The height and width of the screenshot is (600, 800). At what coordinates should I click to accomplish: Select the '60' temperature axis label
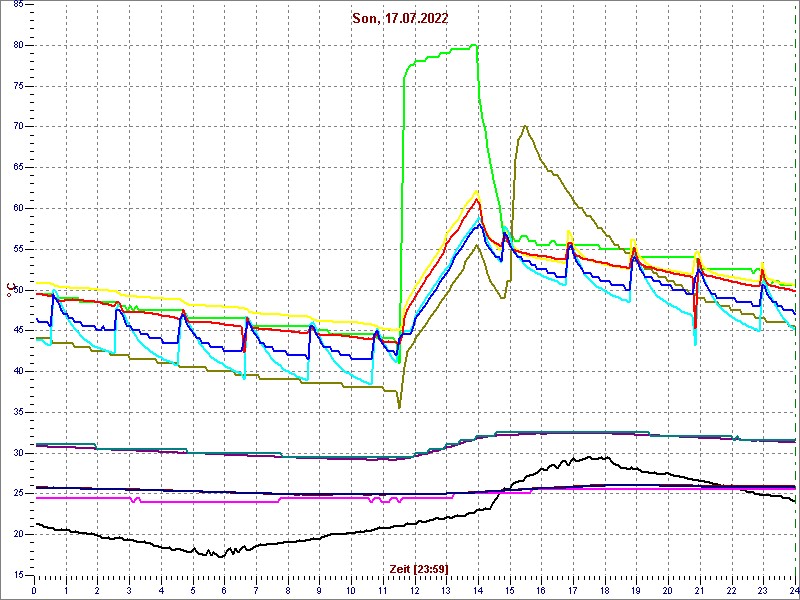pyautogui.click(x=17, y=209)
